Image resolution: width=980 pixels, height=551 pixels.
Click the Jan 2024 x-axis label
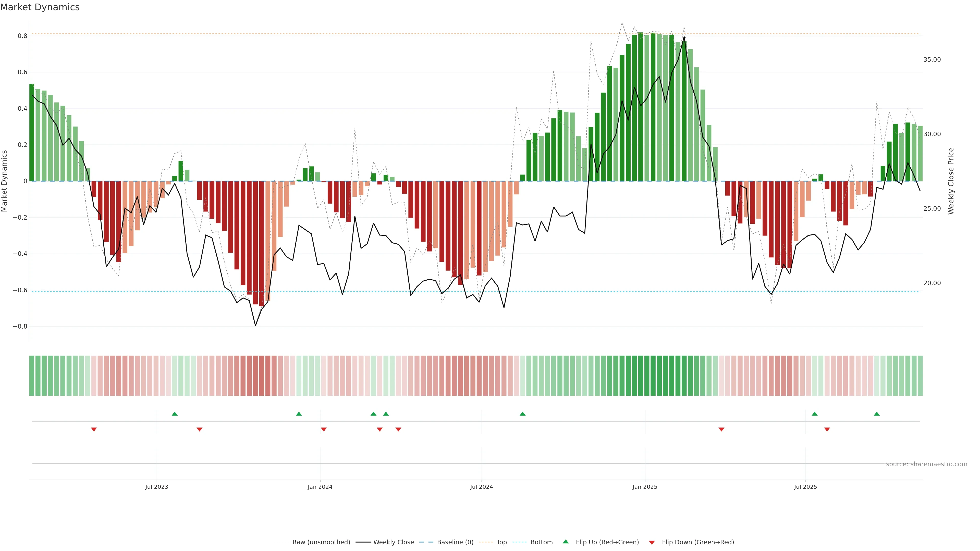(320, 487)
